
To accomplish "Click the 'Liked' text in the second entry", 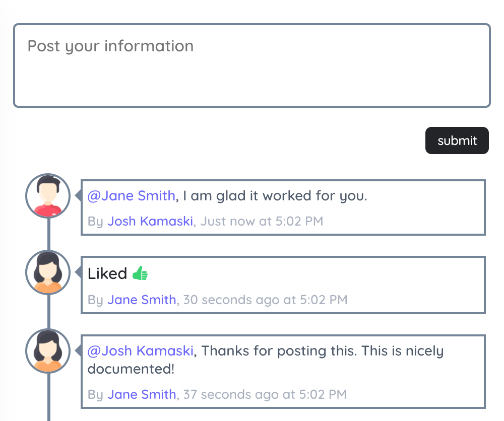I will tap(107, 273).
